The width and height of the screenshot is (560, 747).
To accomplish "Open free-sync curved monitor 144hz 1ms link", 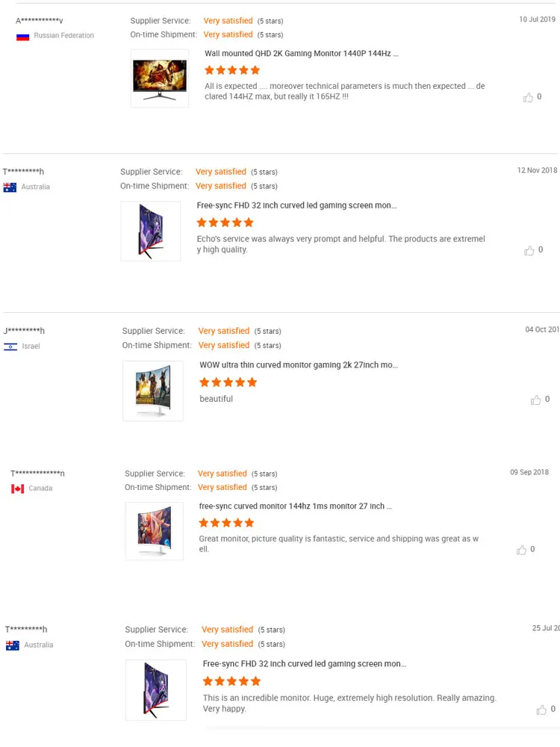I will pyautogui.click(x=296, y=506).
